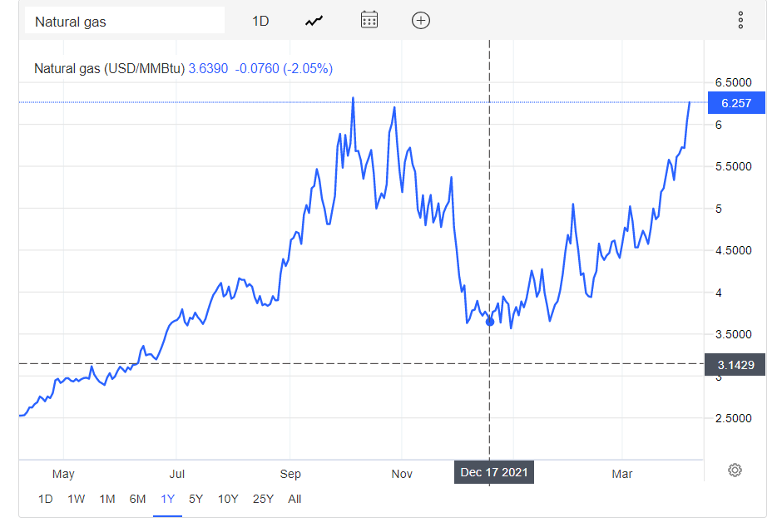
Task: Switch to the All time range
Action: tap(294, 499)
